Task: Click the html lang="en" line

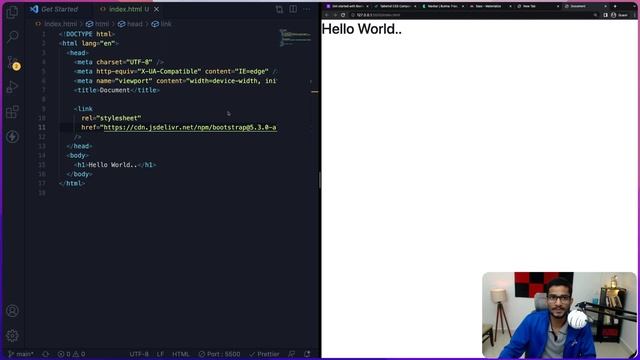Action: coord(89,43)
